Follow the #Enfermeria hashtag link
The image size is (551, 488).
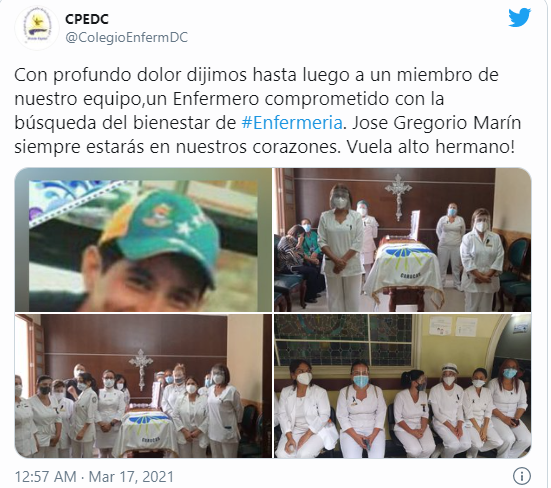point(292,123)
